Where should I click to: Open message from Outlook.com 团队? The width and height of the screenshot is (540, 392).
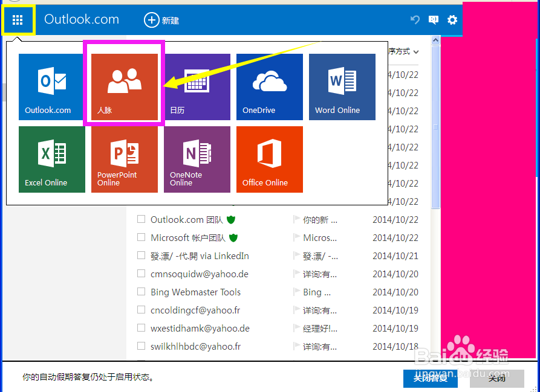coord(187,220)
